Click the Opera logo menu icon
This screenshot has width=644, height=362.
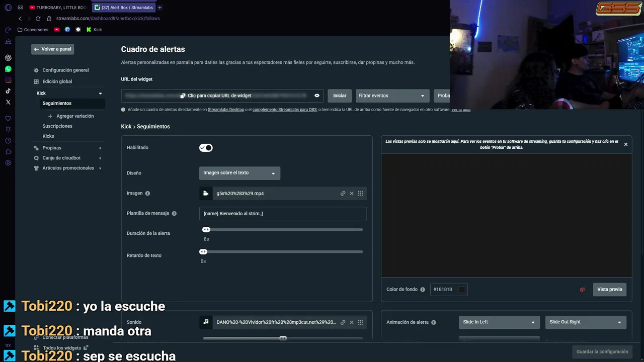click(x=8, y=8)
